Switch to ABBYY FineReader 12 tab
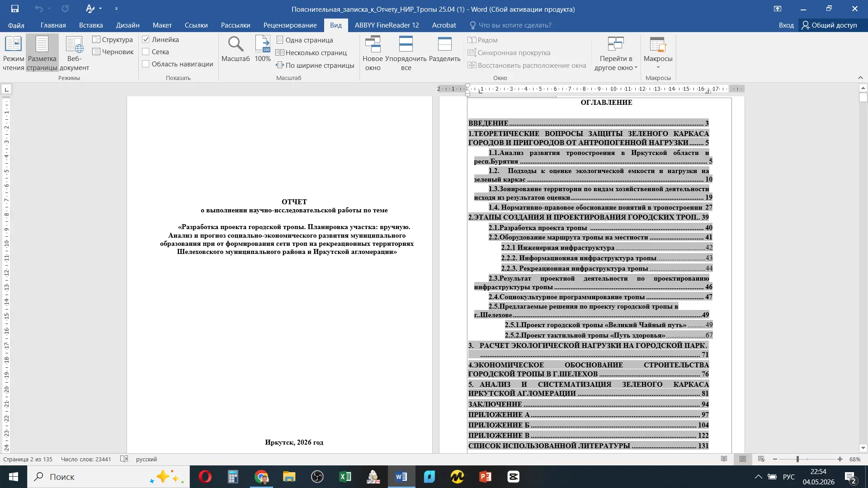Image resolution: width=868 pixels, height=488 pixels. 387,25
